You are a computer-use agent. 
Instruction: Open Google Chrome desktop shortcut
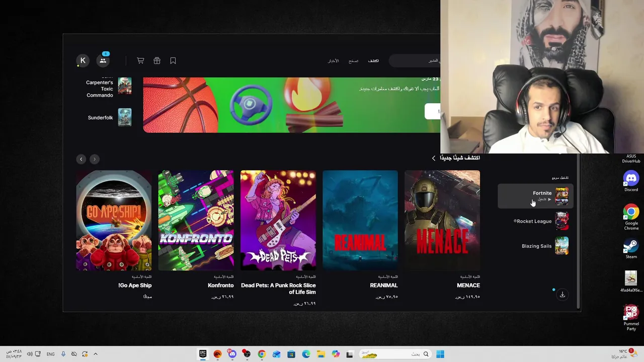point(631,217)
